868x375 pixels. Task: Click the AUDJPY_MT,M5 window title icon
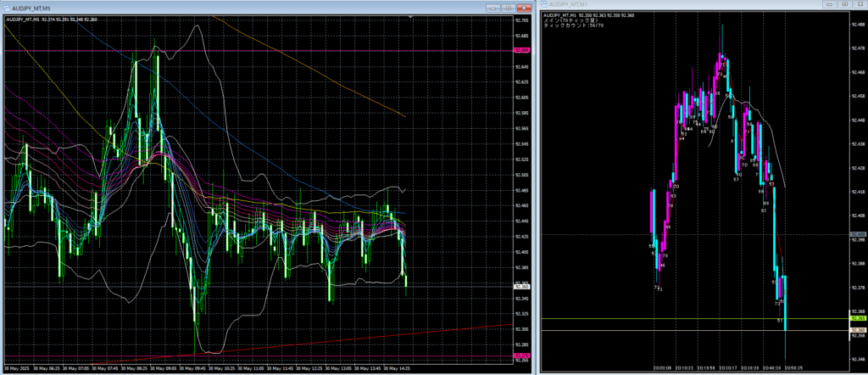coord(6,8)
